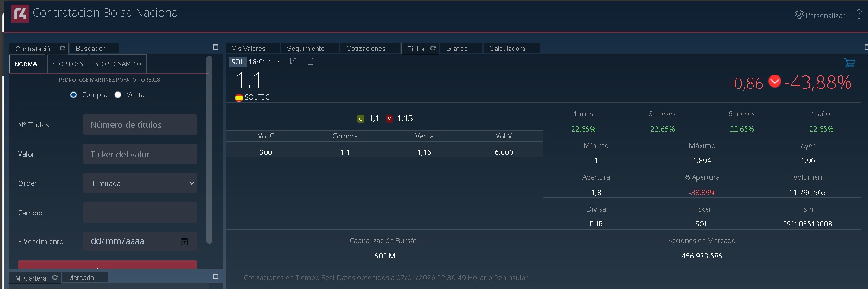Click the shopping cart icon

coord(849,63)
